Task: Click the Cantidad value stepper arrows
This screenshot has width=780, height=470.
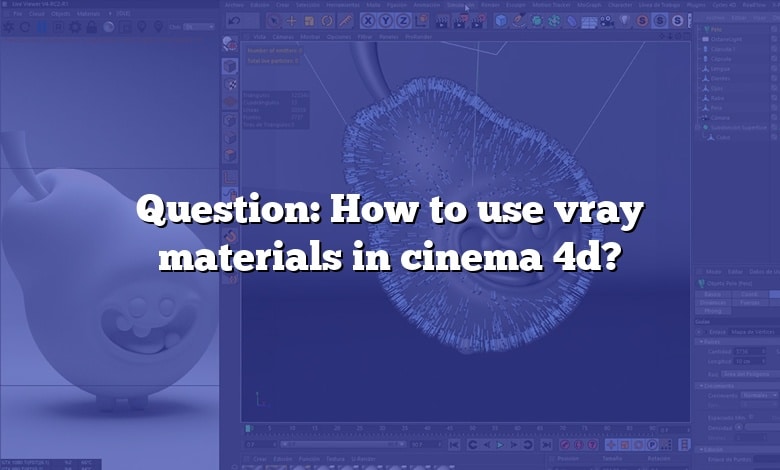Action: (x=764, y=351)
